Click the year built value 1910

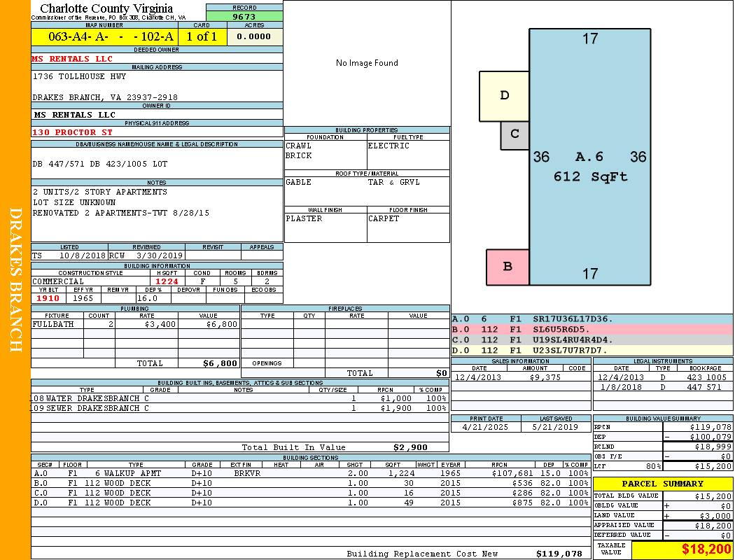point(48,298)
